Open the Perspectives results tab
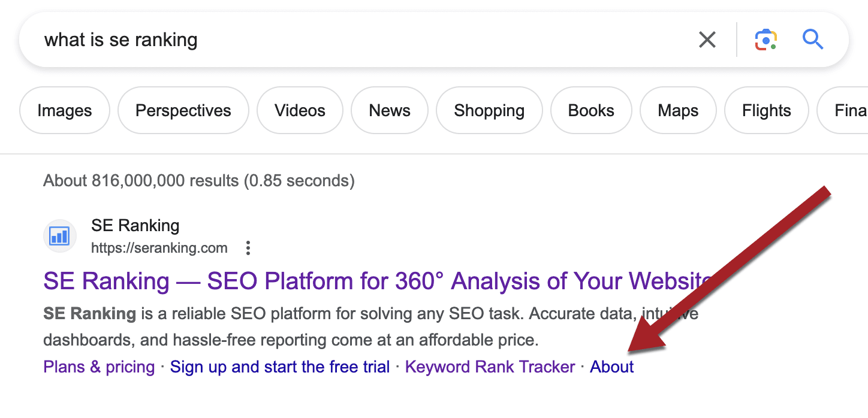This screenshot has height=418, width=868. [183, 110]
